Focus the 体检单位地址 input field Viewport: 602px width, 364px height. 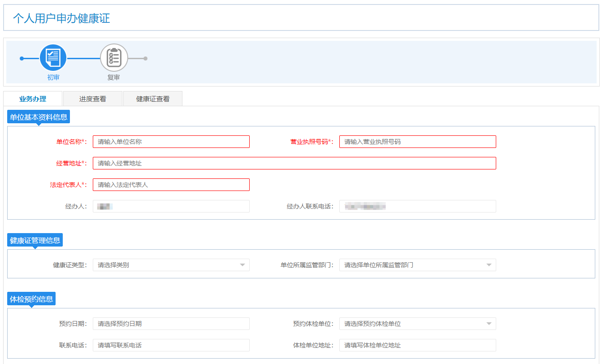coord(417,345)
